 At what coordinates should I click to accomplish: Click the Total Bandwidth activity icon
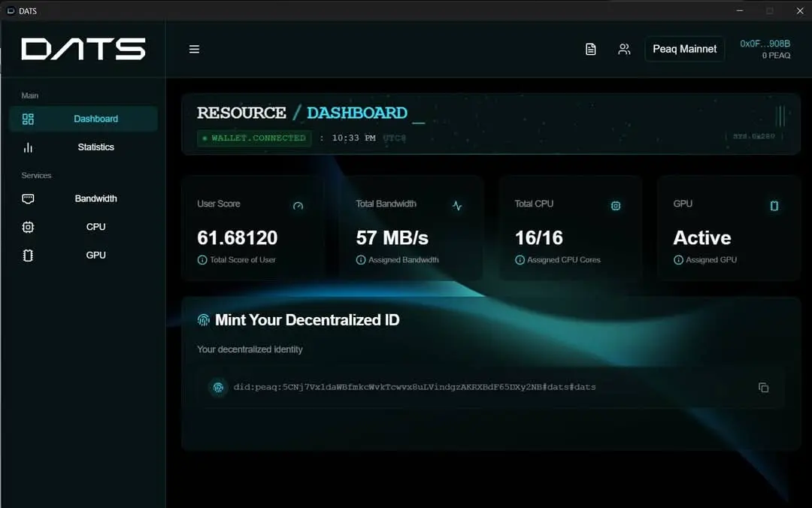457,206
